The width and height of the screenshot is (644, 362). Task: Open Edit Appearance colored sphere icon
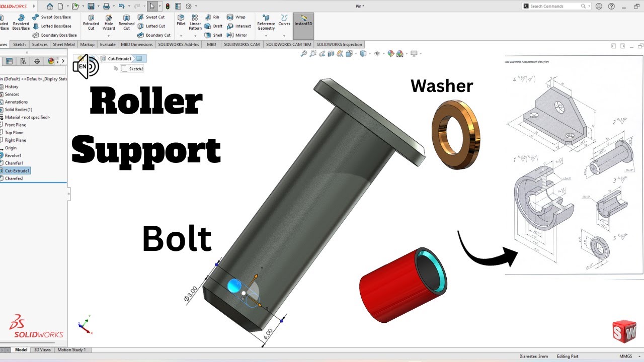pyautogui.click(x=390, y=54)
